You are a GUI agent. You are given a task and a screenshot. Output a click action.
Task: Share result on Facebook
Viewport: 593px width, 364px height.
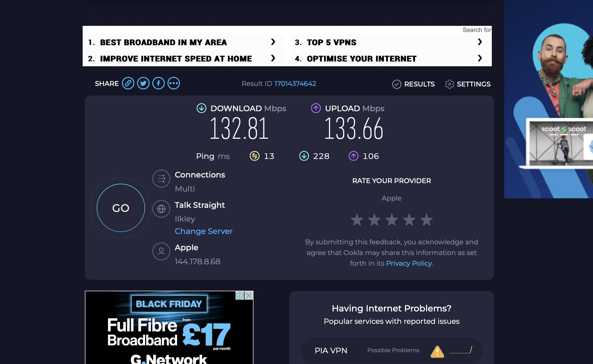[x=159, y=83]
